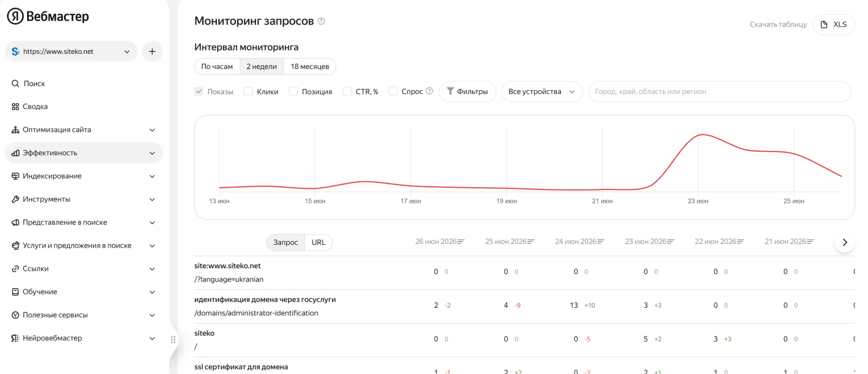Screen dimensions: 868x374
Task: Click the Оптимизация сайта sitemap icon
Action: point(15,130)
